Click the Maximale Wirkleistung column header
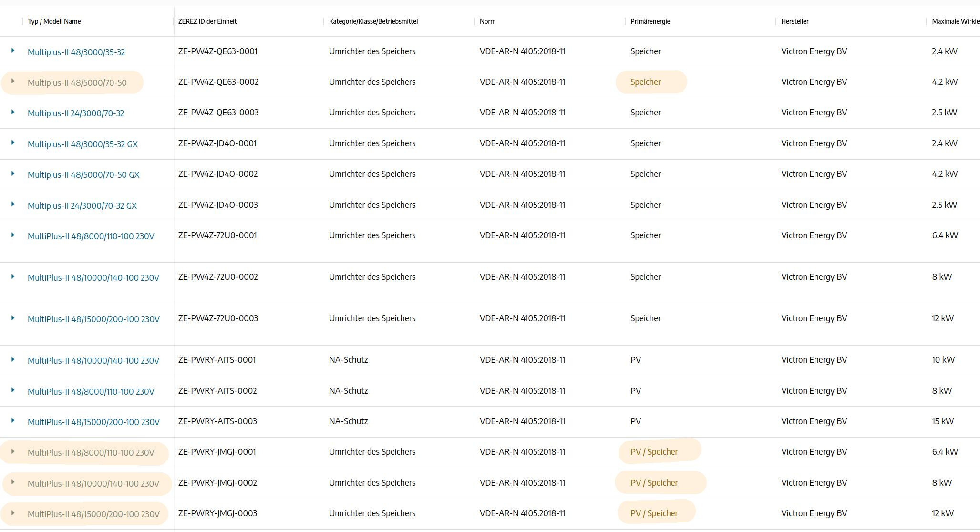 tap(955, 21)
